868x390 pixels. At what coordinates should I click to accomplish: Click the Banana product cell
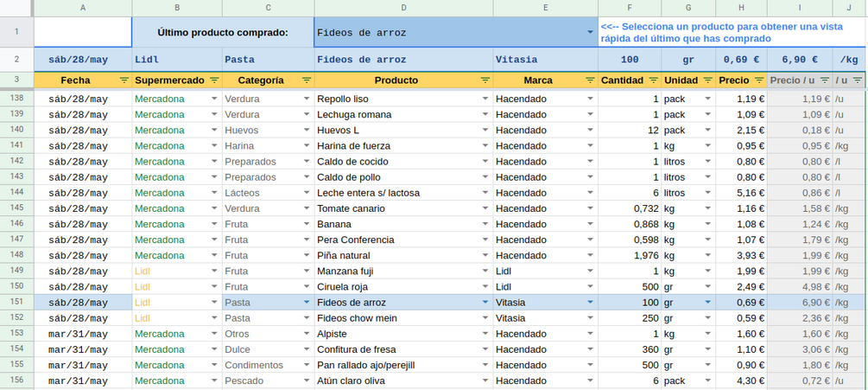pyautogui.click(x=403, y=224)
